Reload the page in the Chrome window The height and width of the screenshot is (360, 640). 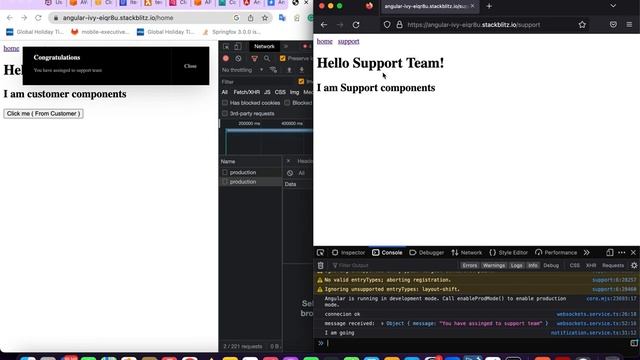click(x=38, y=18)
